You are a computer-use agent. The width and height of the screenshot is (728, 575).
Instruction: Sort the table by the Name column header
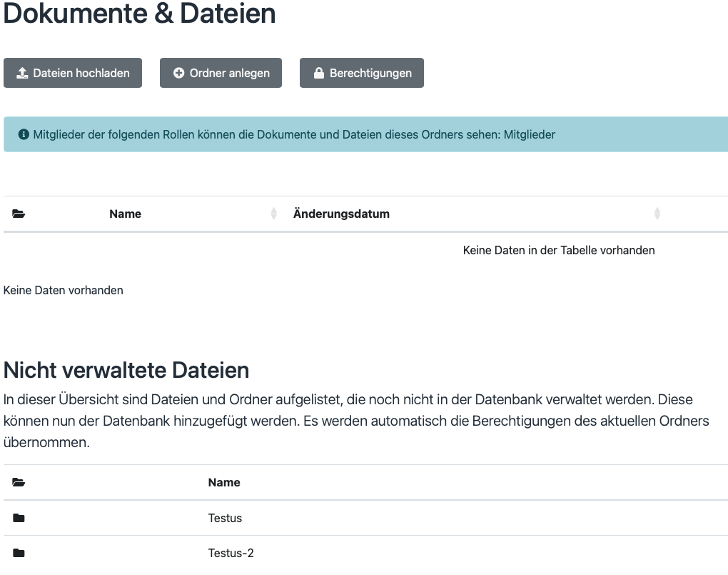click(125, 214)
